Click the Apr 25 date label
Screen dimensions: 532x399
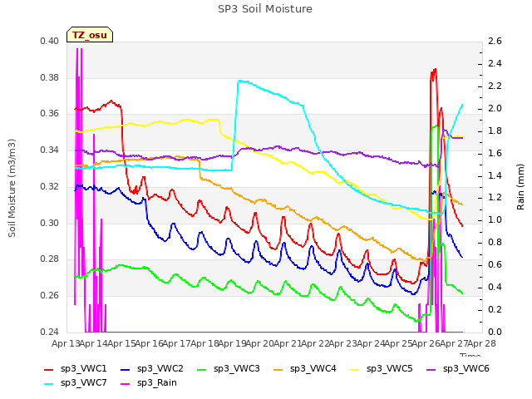(x=399, y=344)
